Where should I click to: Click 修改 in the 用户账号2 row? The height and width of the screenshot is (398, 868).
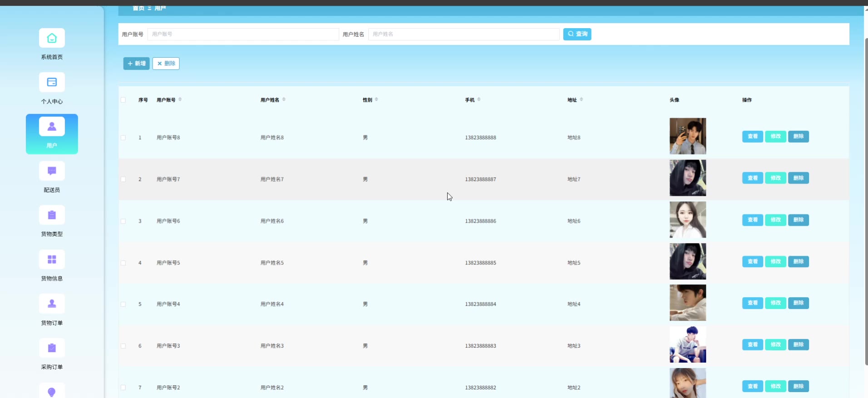coord(775,386)
